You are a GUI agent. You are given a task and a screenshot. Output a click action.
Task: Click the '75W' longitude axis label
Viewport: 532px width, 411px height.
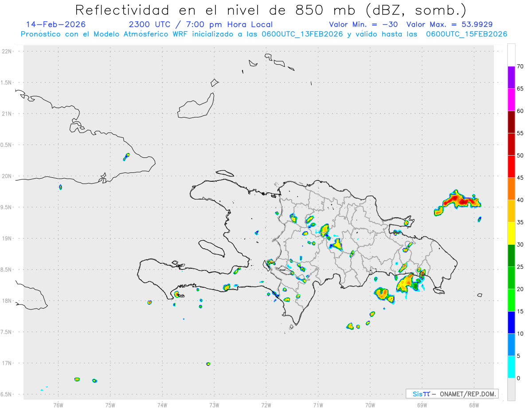pos(110,405)
